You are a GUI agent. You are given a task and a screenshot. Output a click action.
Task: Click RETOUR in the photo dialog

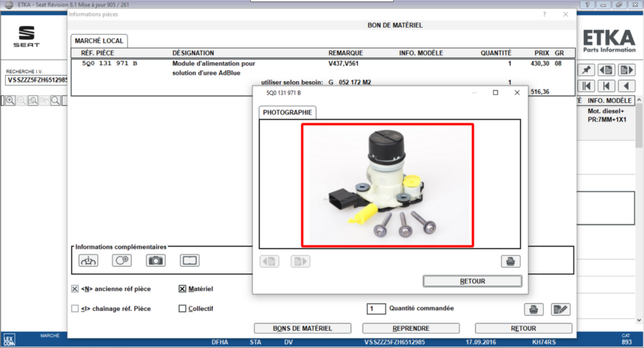point(472,281)
